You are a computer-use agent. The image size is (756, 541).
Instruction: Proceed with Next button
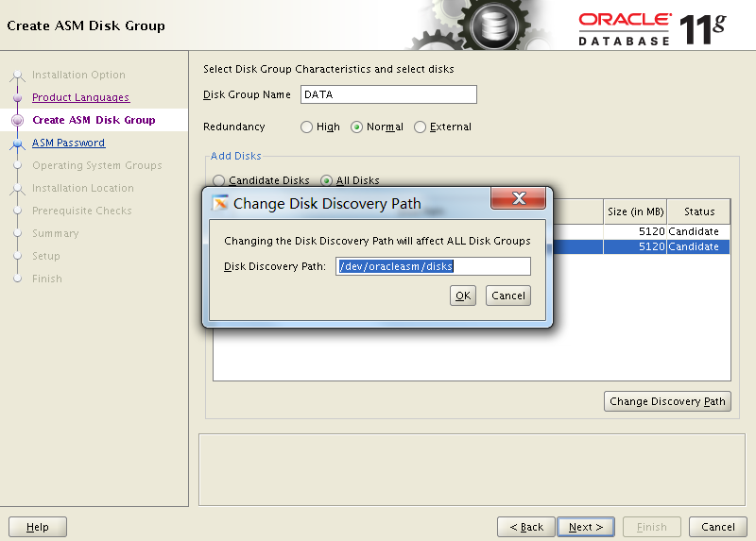pyautogui.click(x=586, y=527)
